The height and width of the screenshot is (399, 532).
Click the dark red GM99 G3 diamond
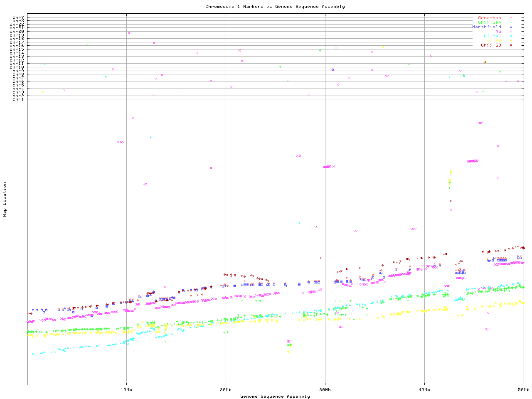(511, 45)
